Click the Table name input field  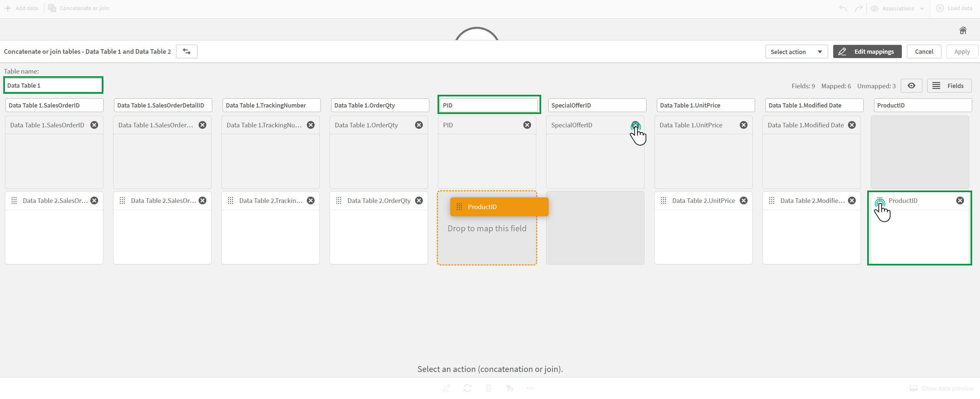pyautogui.click(x=53, y=86)
